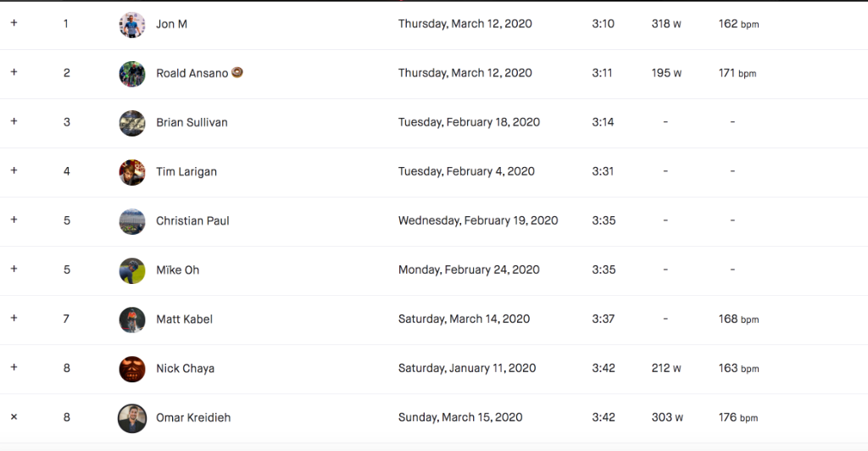
Task: Collapse Omar Kreidieh's expanded row
Action: pyautogui.click(x=14, y=417)
